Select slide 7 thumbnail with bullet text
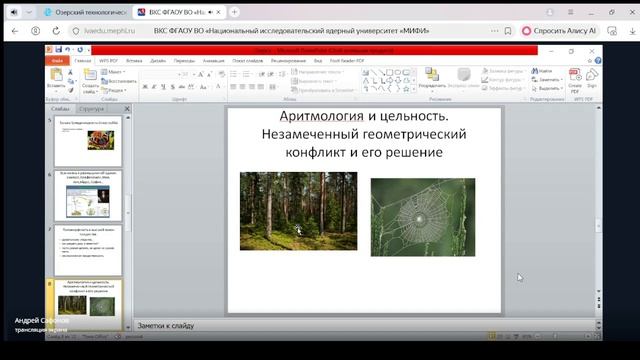Image resolution: width=640 pixels, height=360 pixels. click(x=88, y=250)
